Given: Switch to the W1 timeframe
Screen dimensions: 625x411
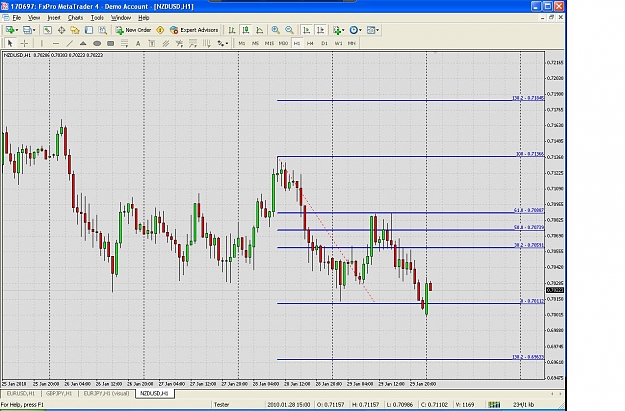Looking at the screenshot, I should pos(338,43).
